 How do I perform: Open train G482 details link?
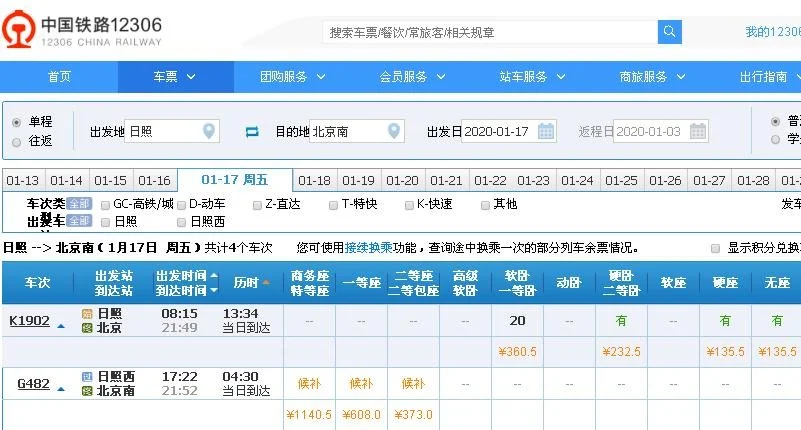pos(34,384)
